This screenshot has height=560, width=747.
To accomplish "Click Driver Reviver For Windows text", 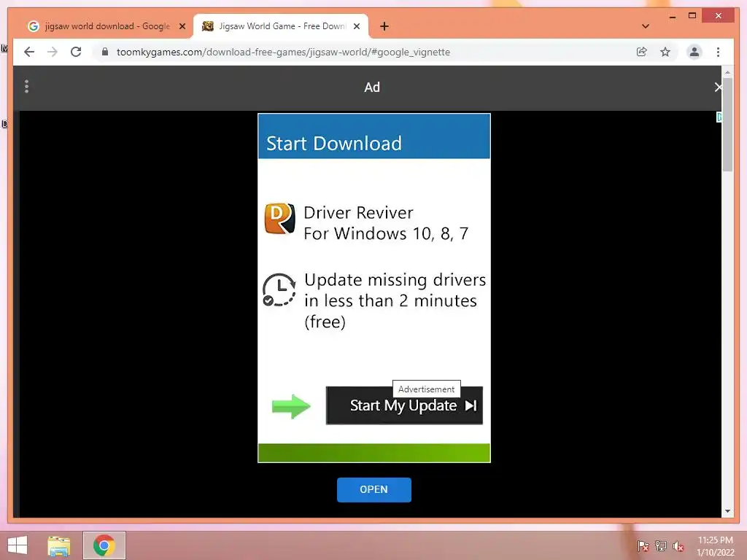I will [x=386, y=223].
